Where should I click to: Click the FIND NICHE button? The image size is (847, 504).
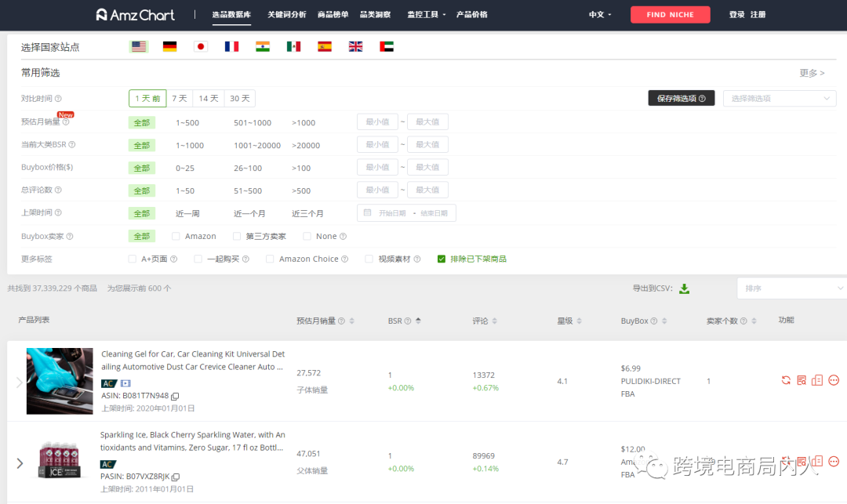[671, 15]
